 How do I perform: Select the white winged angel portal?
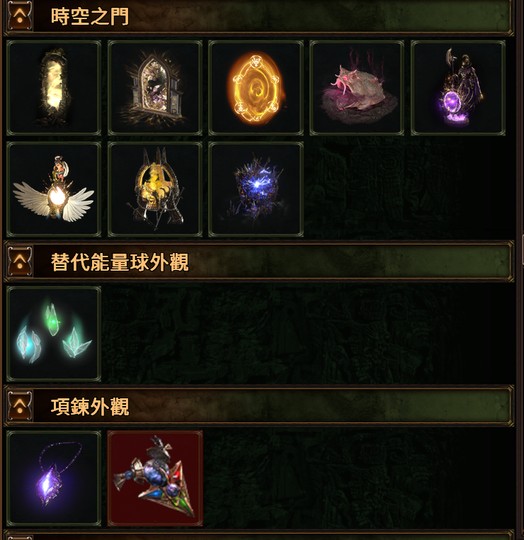(x=54, y=189)
